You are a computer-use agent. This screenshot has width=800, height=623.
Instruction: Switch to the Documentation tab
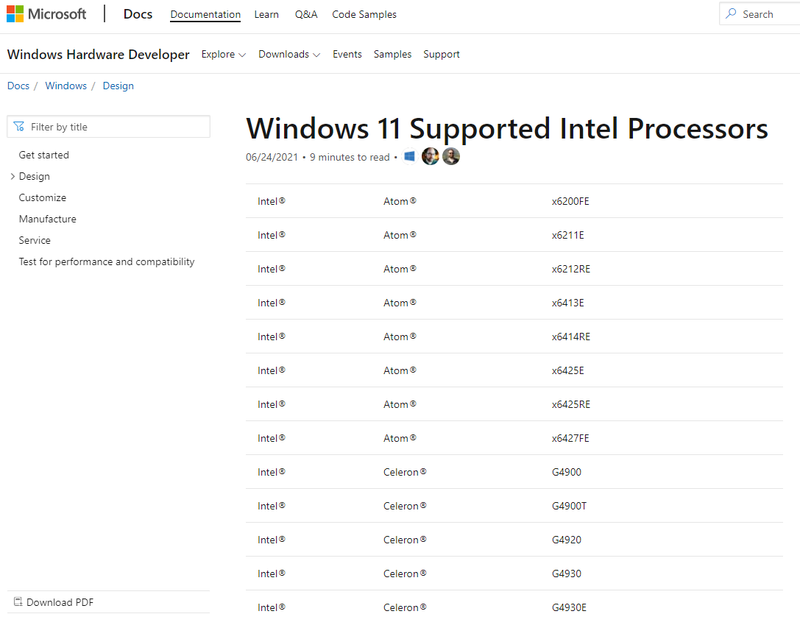pos(205,14)
